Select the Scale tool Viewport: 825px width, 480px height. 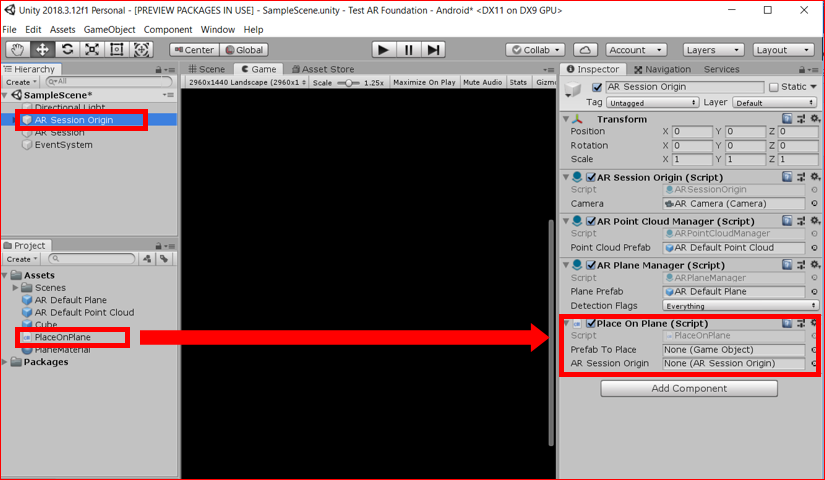(x=92, y=49)
